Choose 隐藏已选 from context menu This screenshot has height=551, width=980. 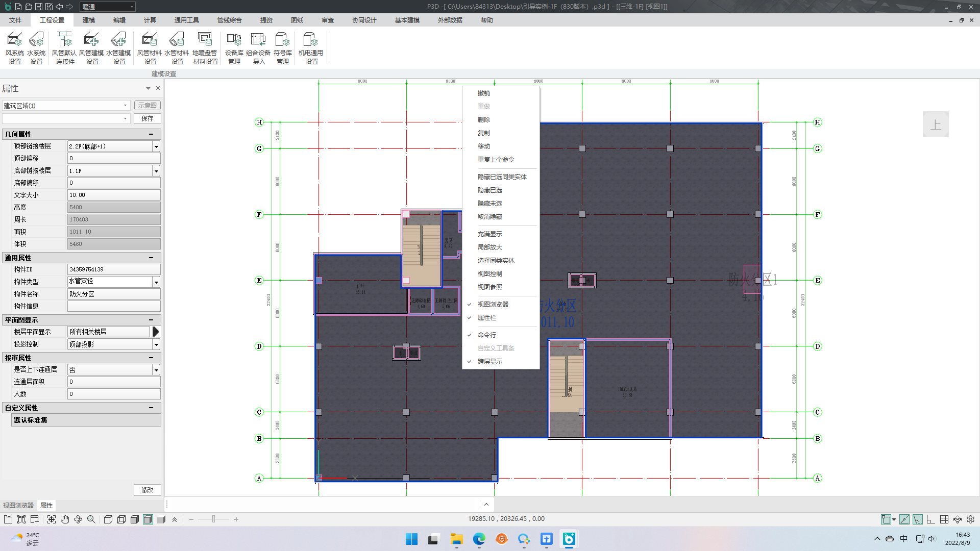coord(489,190)
